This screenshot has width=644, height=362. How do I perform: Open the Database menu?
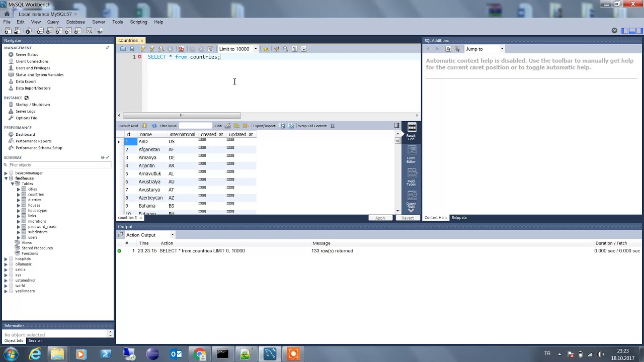pos(75,22)
